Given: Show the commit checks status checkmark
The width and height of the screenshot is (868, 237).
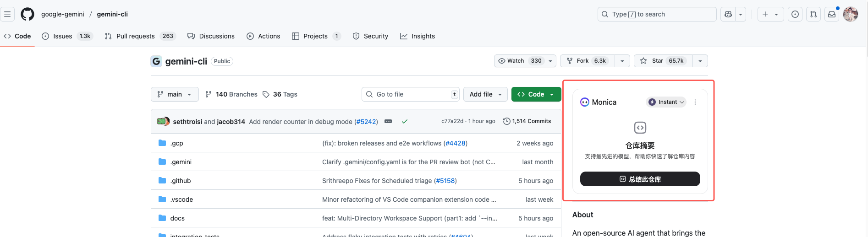Looking at the screenshot, I should (405, 121).
